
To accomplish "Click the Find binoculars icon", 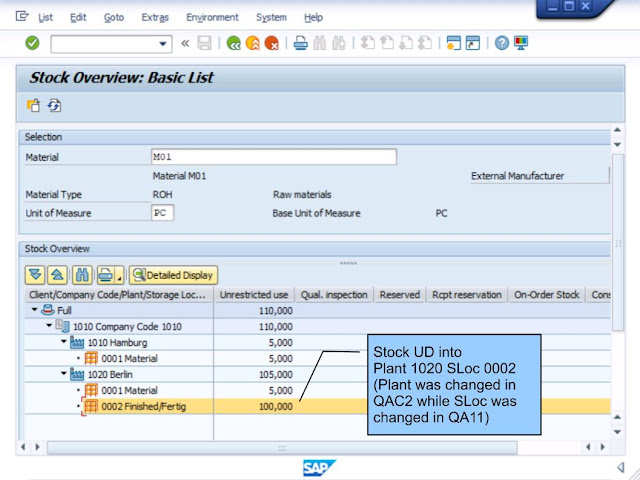I will pyautogui.click(x=320, y=43).
